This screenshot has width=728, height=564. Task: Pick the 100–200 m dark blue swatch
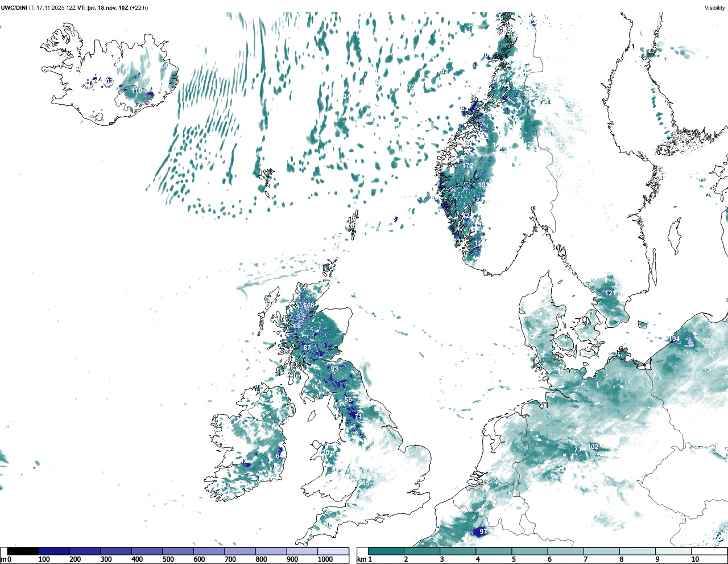point(54,551)
